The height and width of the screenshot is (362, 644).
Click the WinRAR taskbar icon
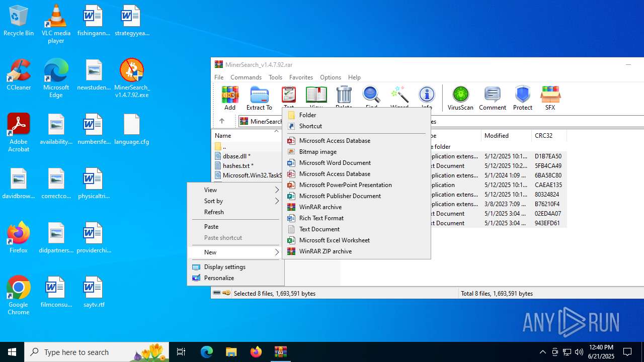(x=280, y=352)
